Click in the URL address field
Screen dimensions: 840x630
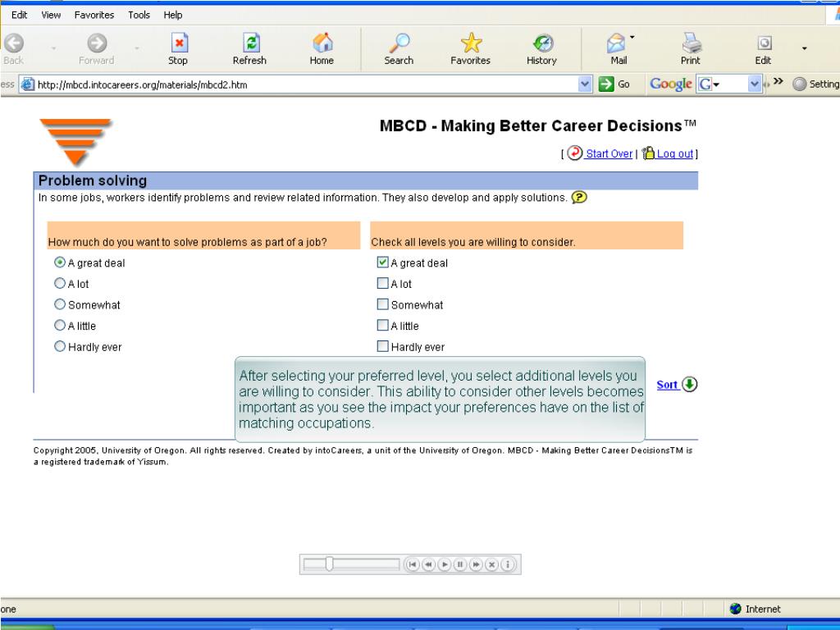(307, 84)
